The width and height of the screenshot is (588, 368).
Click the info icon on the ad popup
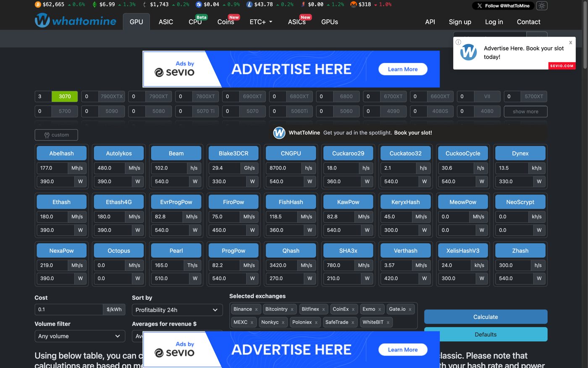point(458,42)
